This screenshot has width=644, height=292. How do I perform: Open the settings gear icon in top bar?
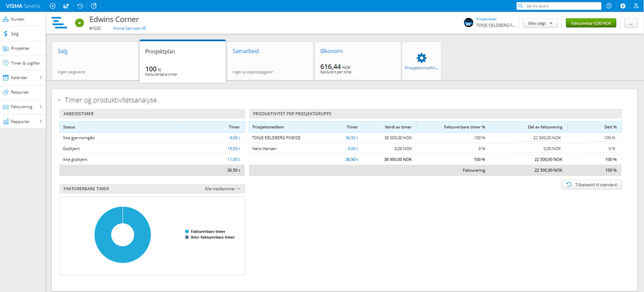pyautogui.click(x=623, y=6)
